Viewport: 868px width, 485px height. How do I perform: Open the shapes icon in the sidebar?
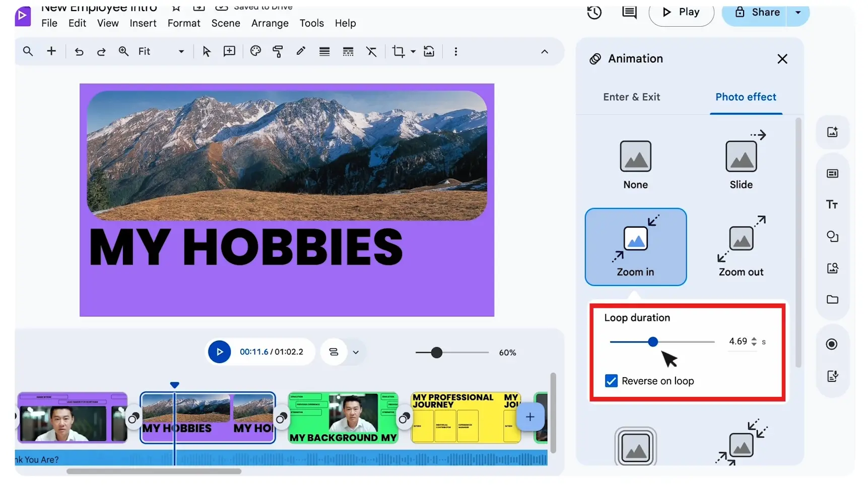coord(832,236)
